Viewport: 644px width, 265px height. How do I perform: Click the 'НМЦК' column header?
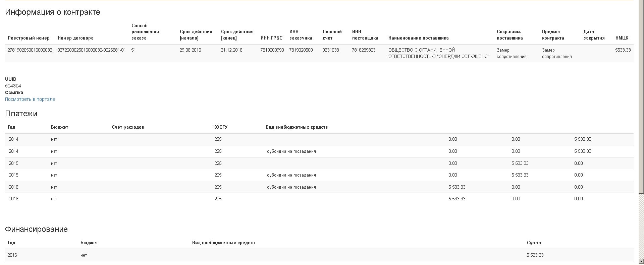622,38
